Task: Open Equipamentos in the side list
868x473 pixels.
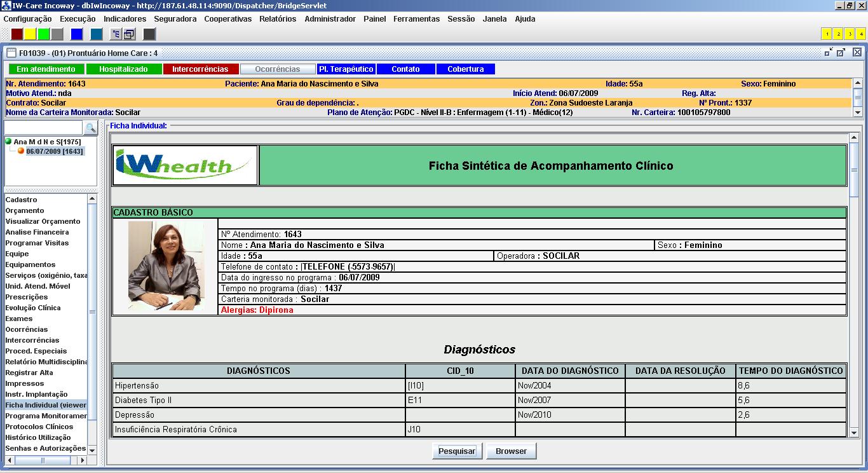Action: tap(31, 264)
